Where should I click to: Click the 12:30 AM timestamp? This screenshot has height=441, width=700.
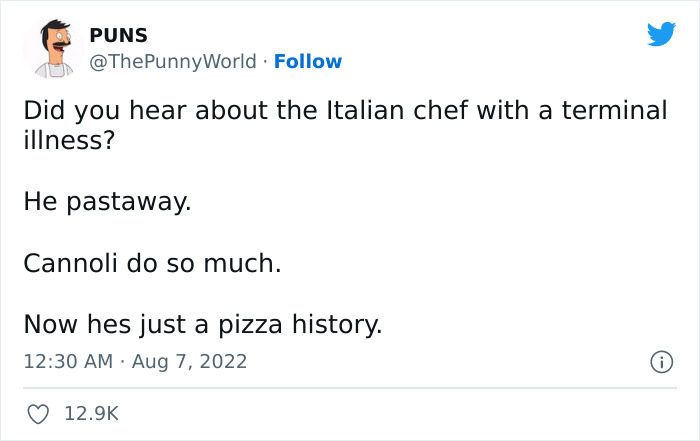tap(68, 361)
